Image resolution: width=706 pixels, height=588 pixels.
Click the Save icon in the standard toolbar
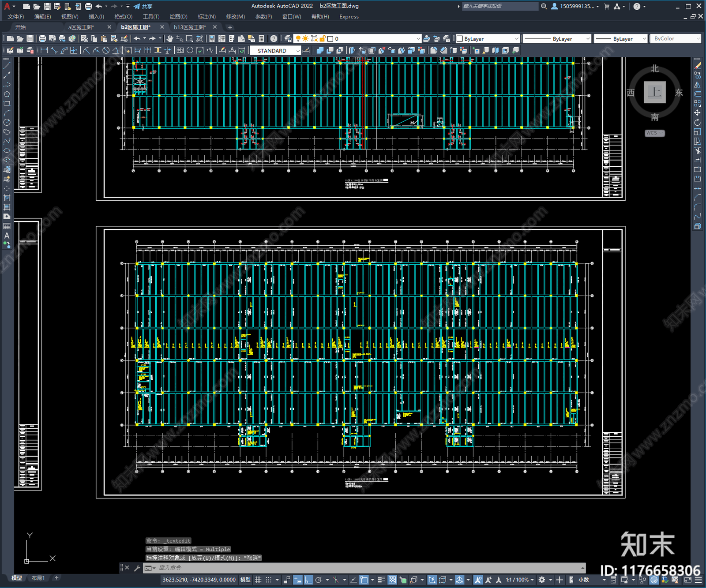[30, 39]
